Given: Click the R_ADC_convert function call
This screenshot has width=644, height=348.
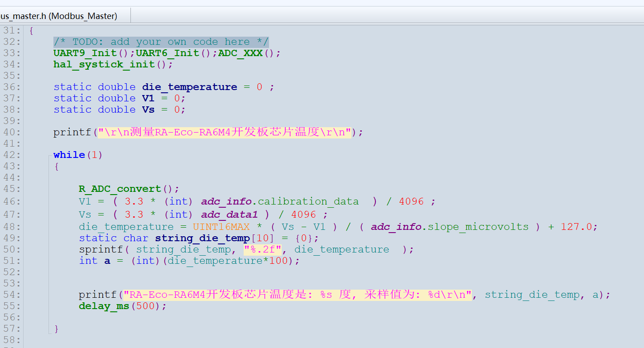Looking at the screenshot, I should [120, 189].
